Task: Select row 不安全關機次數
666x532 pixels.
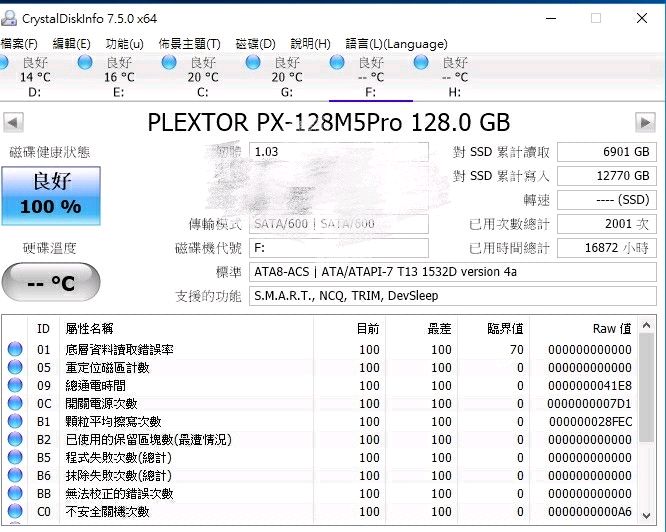Action: pyautogui.click(x=319, y=512)
